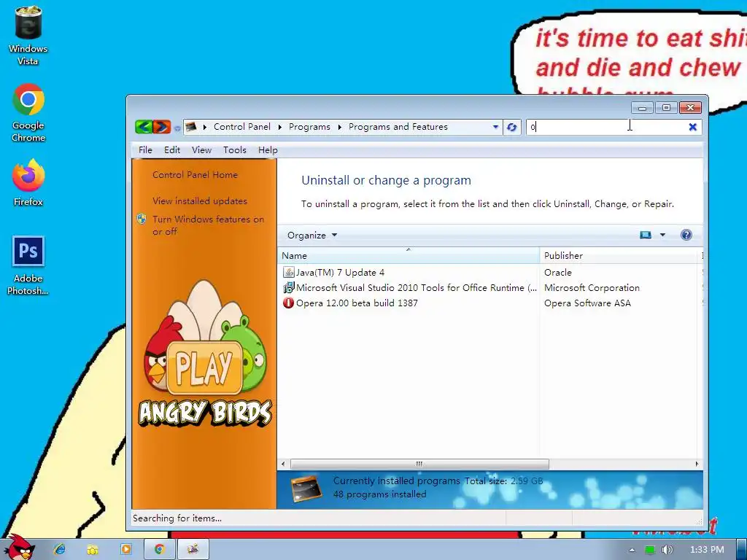The height and width of the screenshot is (560, 747).
Task: Show hidden tray icons arrow
Action: tap(632, 550)
